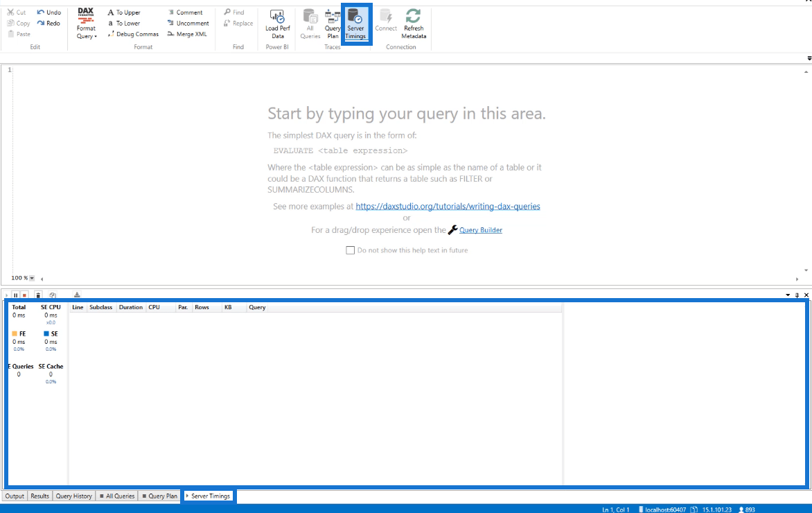This screenshot has width=812, height=513.
Task: Click the editor scroll-down arrow
Action: coord(806,270)
